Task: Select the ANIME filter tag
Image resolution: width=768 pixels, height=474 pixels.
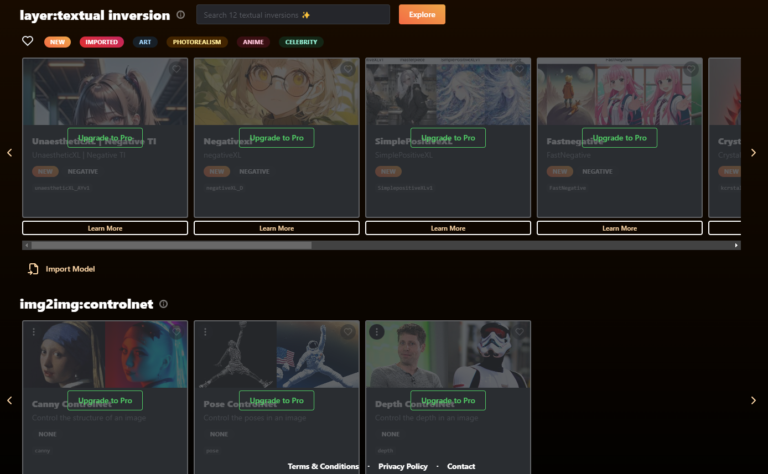Action: [x=254, y=42]
